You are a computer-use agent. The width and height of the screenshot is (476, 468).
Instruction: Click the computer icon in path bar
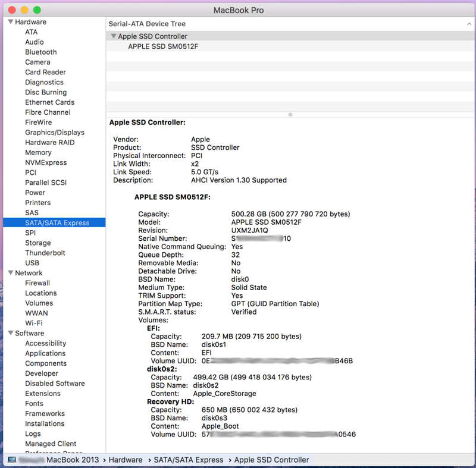coord(12,460)
